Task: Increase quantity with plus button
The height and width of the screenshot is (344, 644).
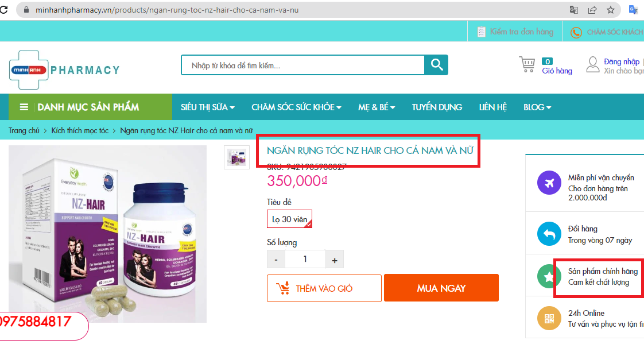Action: pos(334,260)
